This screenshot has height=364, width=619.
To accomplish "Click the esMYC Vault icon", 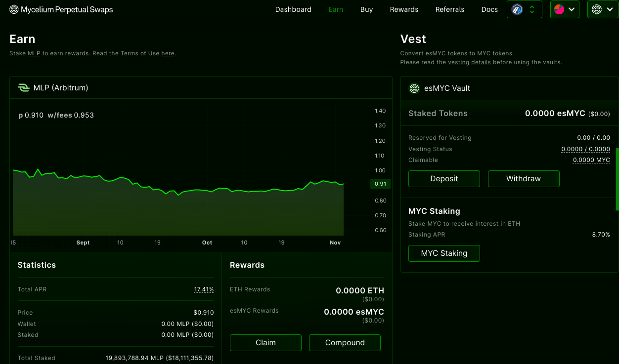I will tap(414, 88).
